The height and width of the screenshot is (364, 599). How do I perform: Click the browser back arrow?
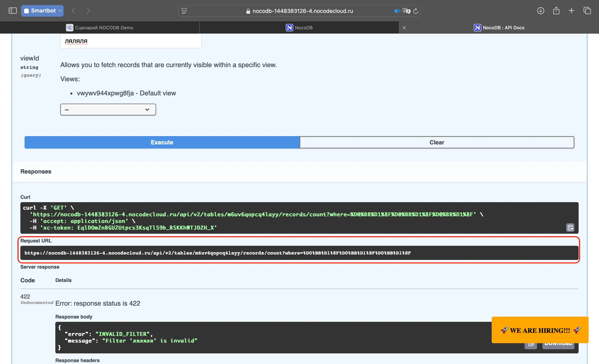pos(74,11)
